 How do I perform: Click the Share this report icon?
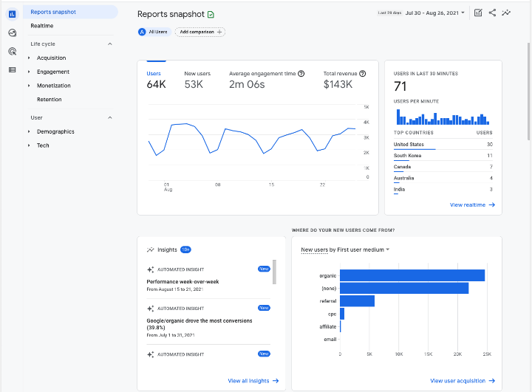pyautogui.click(x=492, y=13)
